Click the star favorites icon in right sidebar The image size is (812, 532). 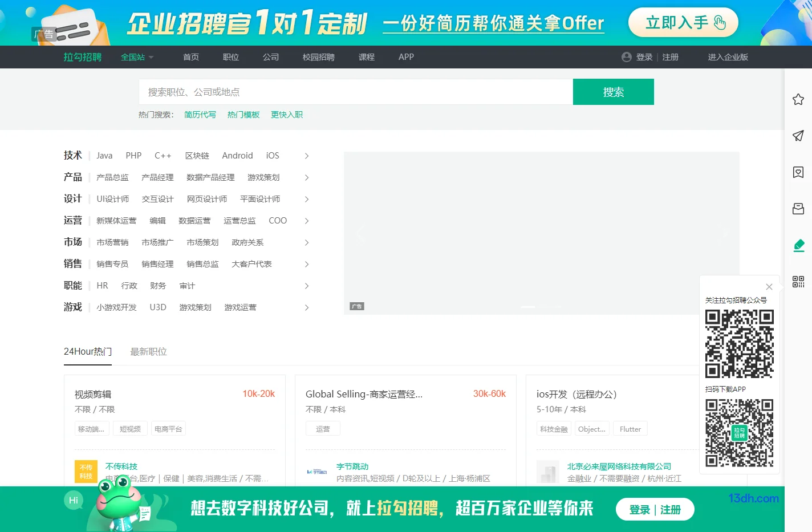pyautogui.click(x=798, y=99)
